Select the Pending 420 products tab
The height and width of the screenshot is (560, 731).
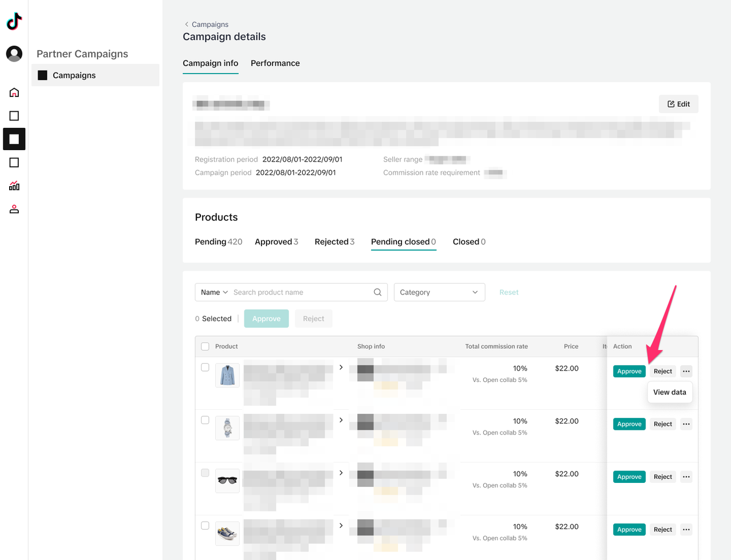(x=218, y=242)
